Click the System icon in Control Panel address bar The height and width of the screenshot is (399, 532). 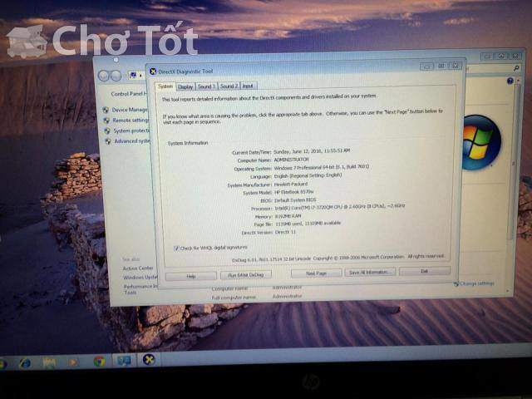[133, 75]
